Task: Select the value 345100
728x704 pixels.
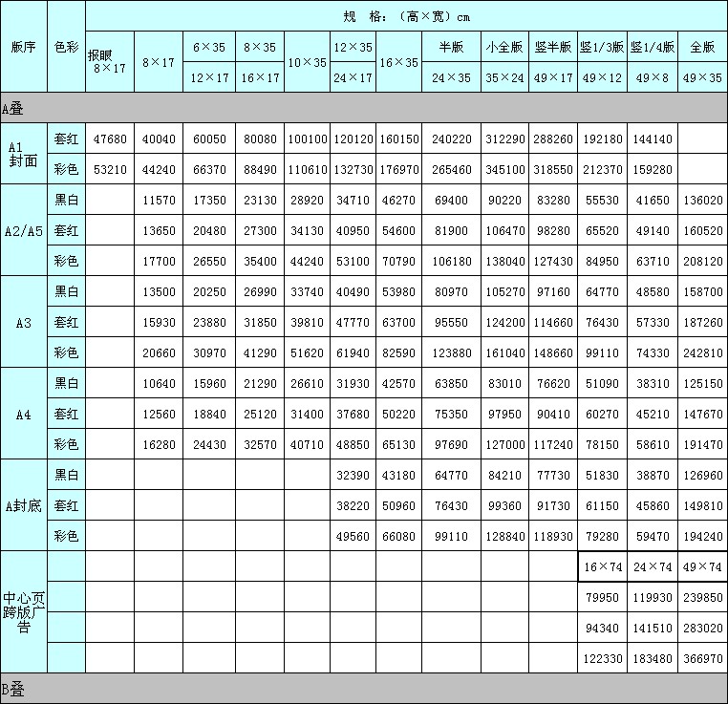Action: [504, 169]
